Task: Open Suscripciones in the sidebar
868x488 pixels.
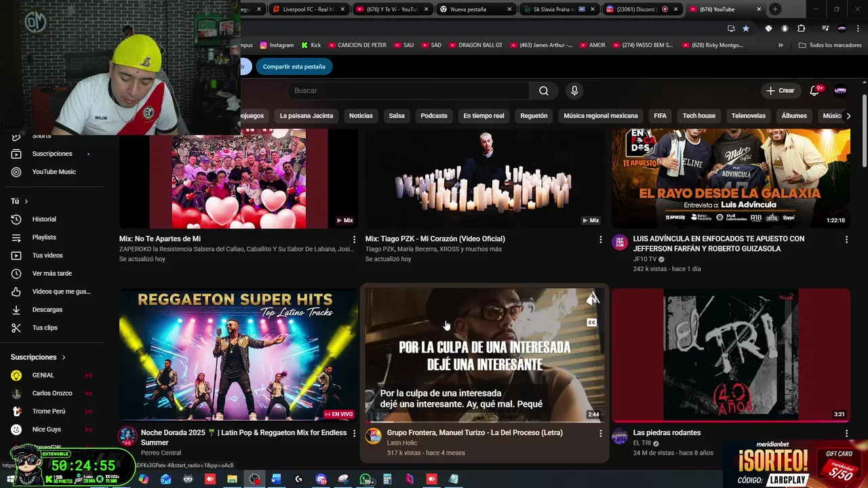Action: [52, 154]
